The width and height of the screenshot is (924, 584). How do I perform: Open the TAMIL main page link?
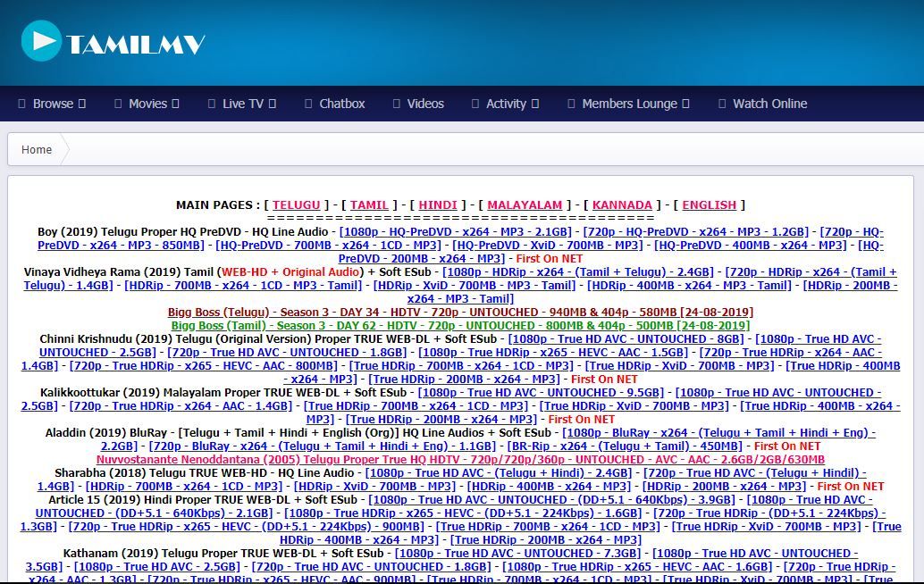(369, 204)
